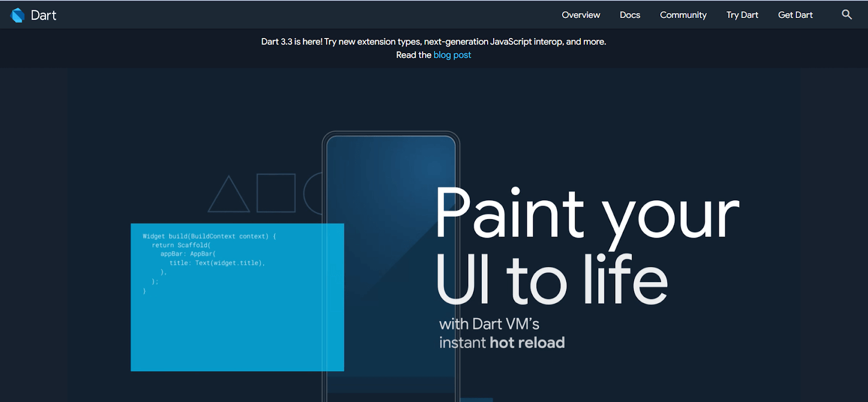The height and width of the screenshot is (402, 868).
Task: Select Community in the navigation bar
Action: click(683, 15)
